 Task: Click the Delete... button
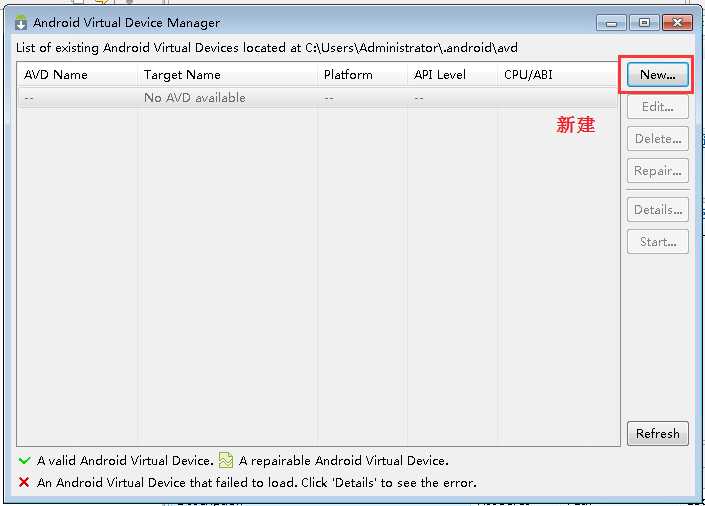coord(657,139)
